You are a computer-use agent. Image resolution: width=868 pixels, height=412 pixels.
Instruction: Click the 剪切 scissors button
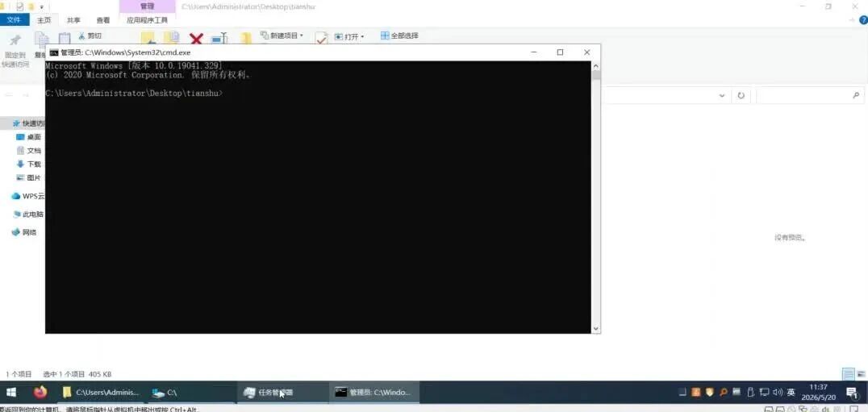pos(90,35)
